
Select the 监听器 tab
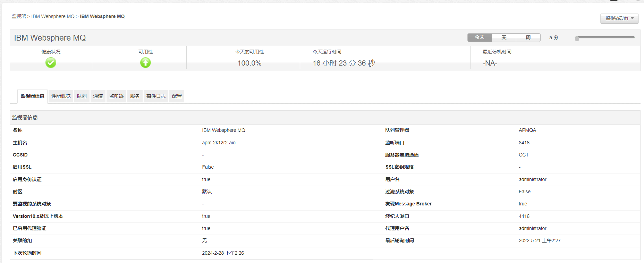click(116, 96)
